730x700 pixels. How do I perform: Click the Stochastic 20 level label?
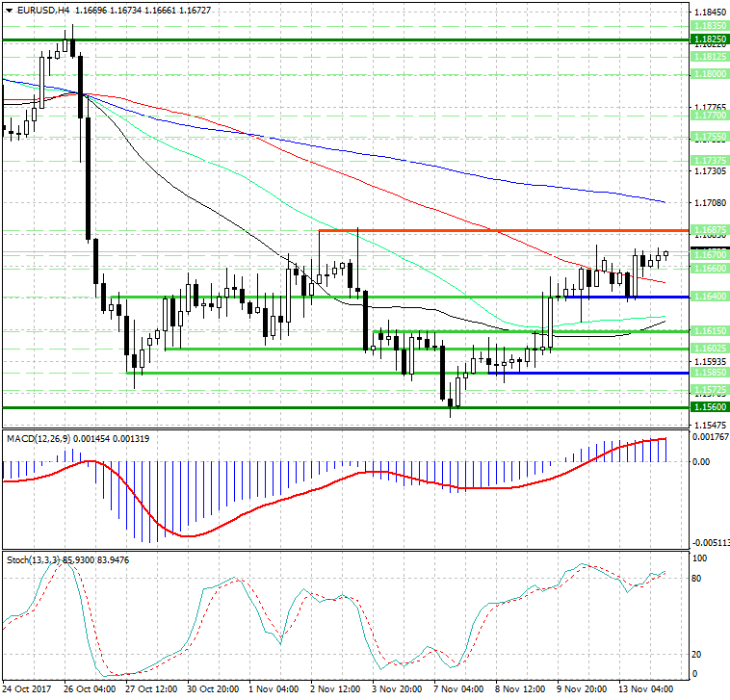pos(696,655)
